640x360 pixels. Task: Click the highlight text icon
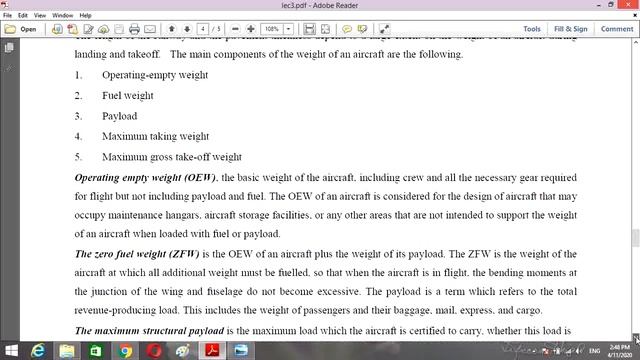362,29
